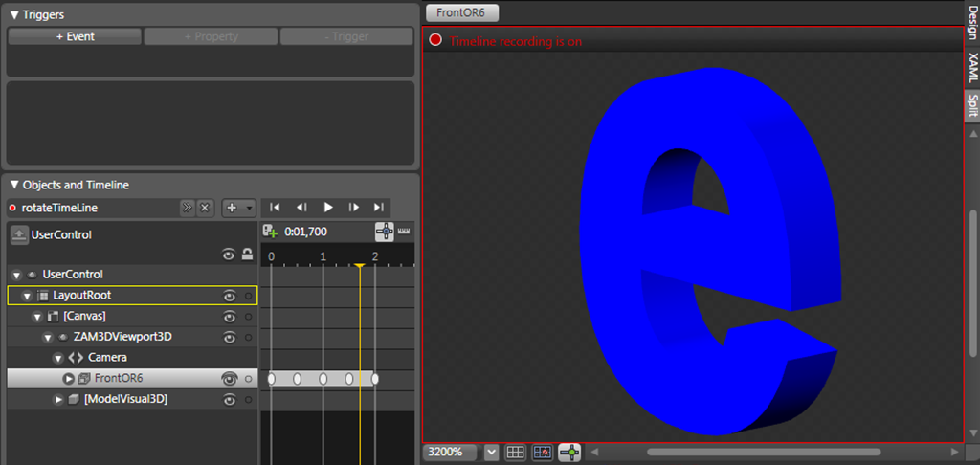The height and width of the screenshot is (465, 980).
Task: Select the UserControl row in tree
Action: pyautogui.click(x=132, y=275)
